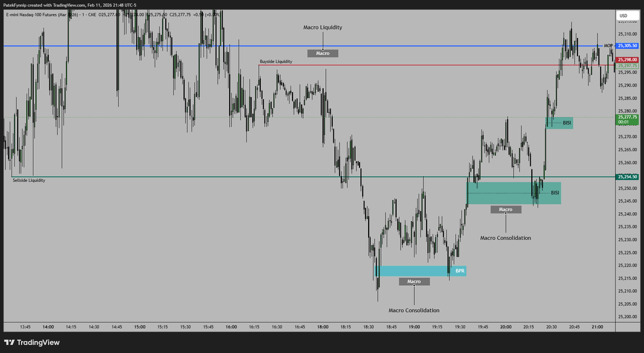Click the 25,220.00 price axis value
The image size is (644, 353).
pos(627,265)
